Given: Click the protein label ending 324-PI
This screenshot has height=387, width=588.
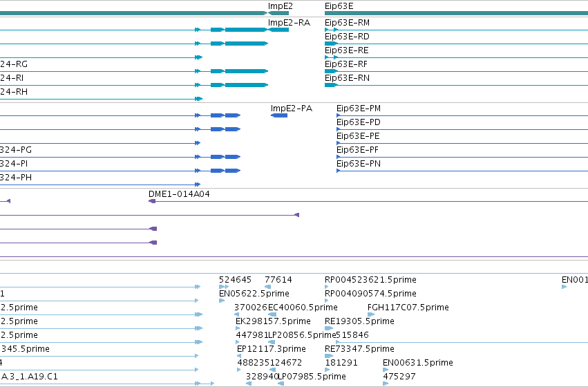Looking at the screenshot, I should [14, 164].
